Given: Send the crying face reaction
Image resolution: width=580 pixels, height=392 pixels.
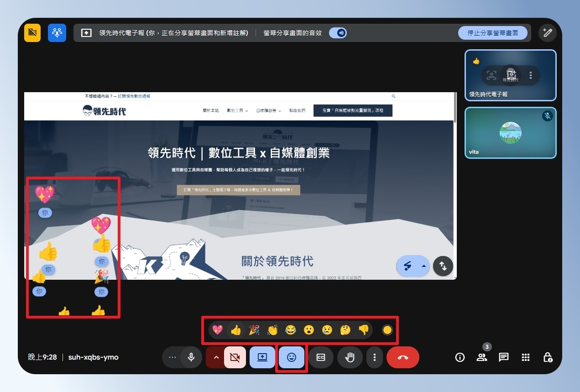Looking at the screenshot, I should point(327,329).
